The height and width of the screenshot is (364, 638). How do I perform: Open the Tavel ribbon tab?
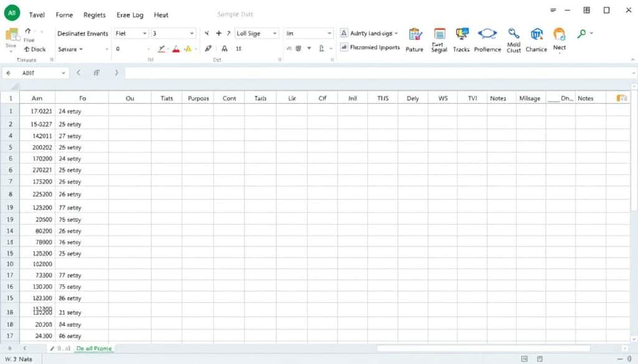[x=36, y=15]
